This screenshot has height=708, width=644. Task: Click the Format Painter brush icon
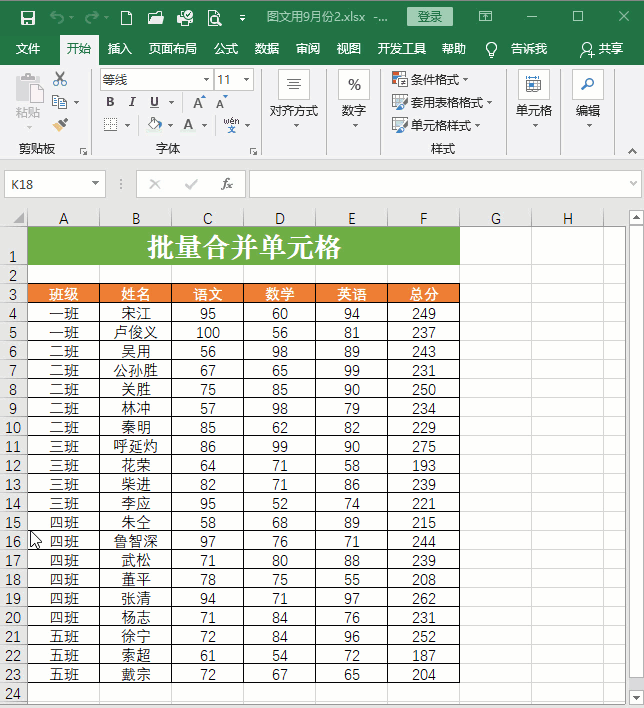[x=60, y=125]
